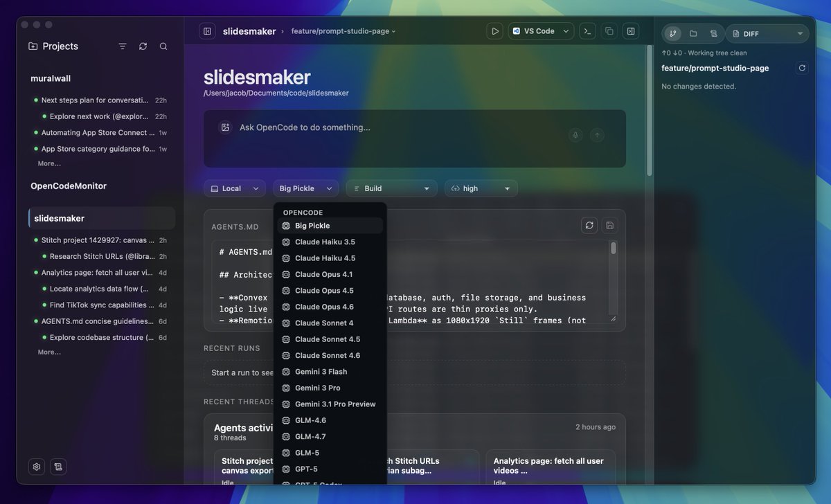Screen dimensions: 831x504
Task: Open the Build agent dropdown
Action: pos(391,188)
